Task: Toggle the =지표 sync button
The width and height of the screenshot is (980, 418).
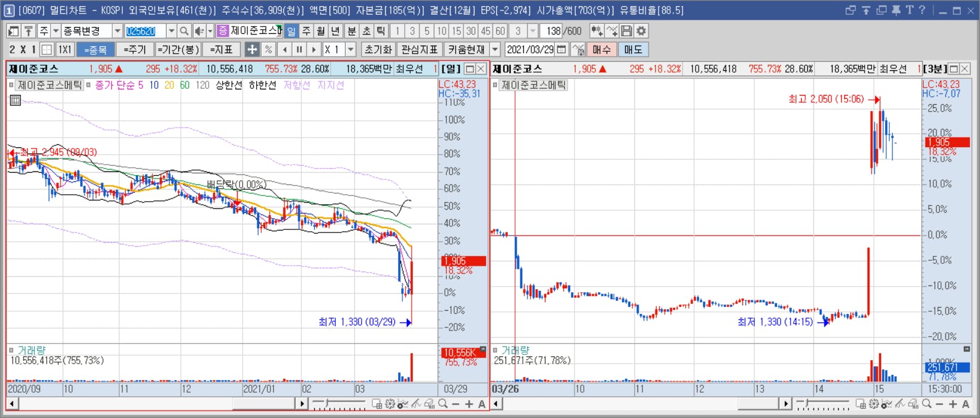Action: 221,49
